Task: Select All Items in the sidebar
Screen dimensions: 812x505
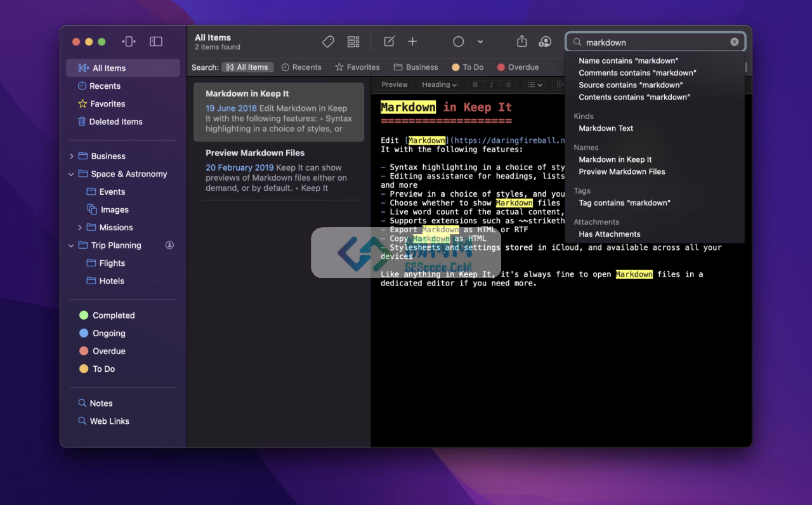Action: click(123, 68)
